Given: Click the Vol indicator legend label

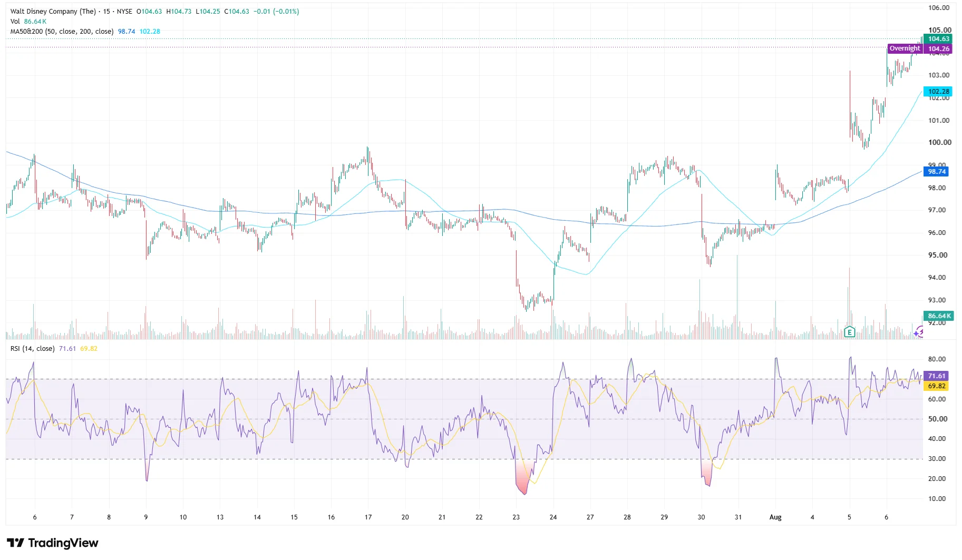Looking at the screenshot, I should coord(15,22).
